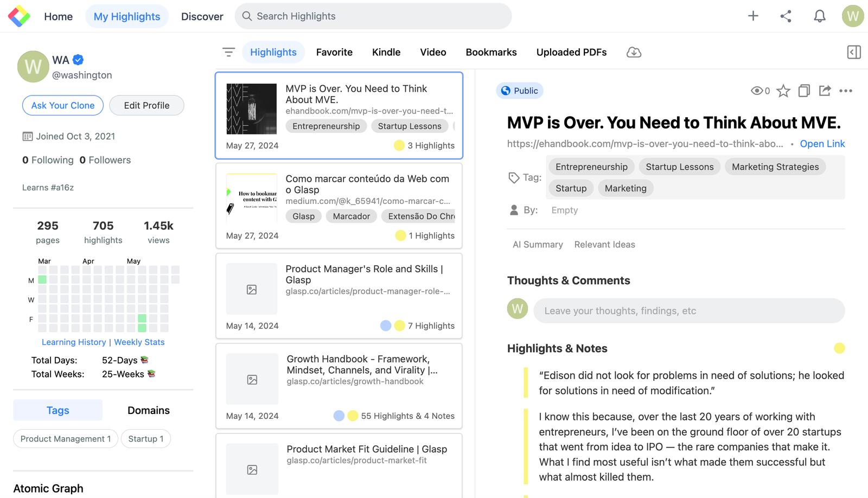
Task: Open the Weekly Stats link
Action: coord(139,342)
